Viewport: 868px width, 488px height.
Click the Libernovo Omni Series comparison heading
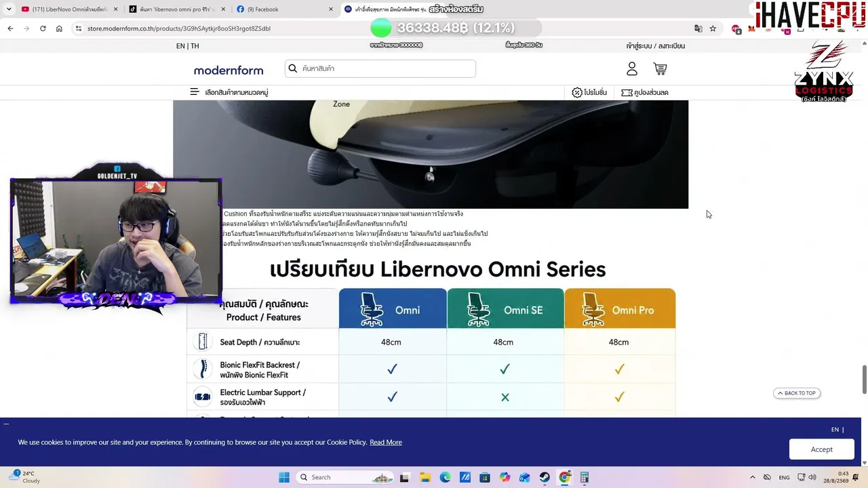(x=437, y=270)
